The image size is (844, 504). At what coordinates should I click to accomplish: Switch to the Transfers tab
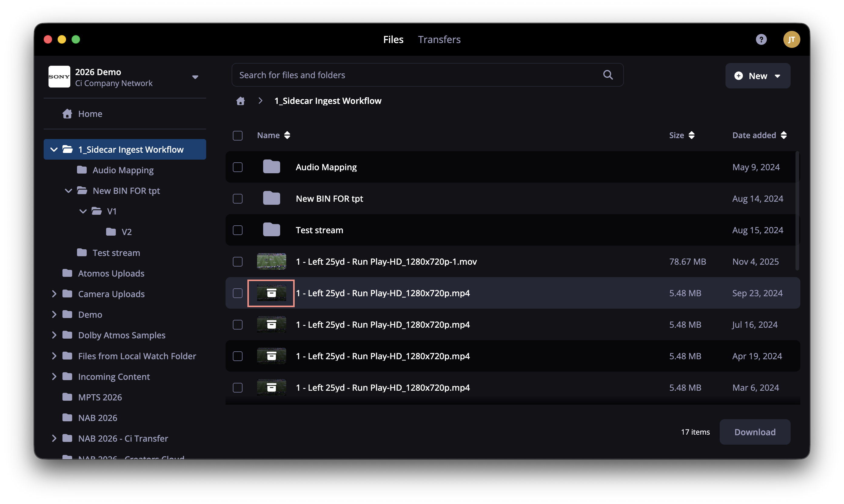(x=439, y=39)
